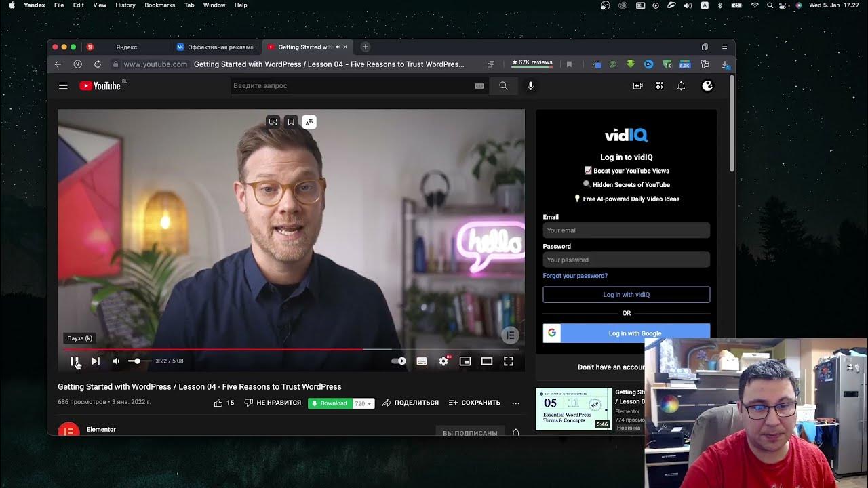Open the Apple menu
This screenshot has width=868, height=488.
pos(12,5)
